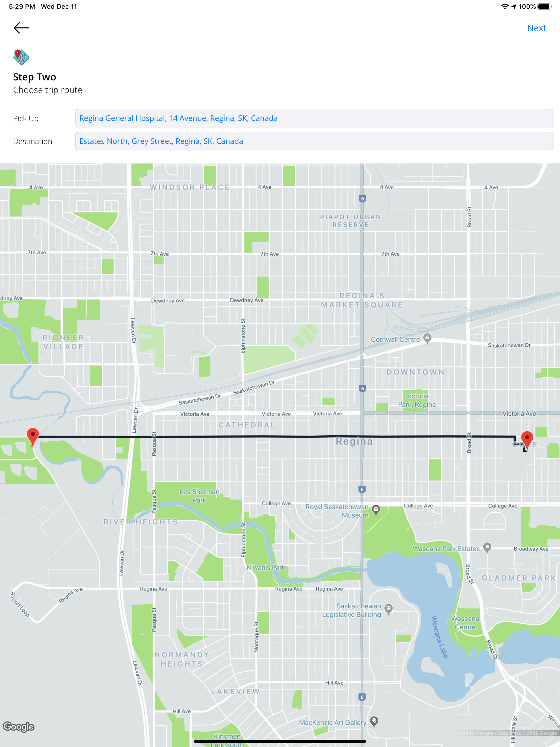Screen dimensions: 560x747
Task: Select the Saskatchewan Legislative Building marker
Action: coord(389,609)
